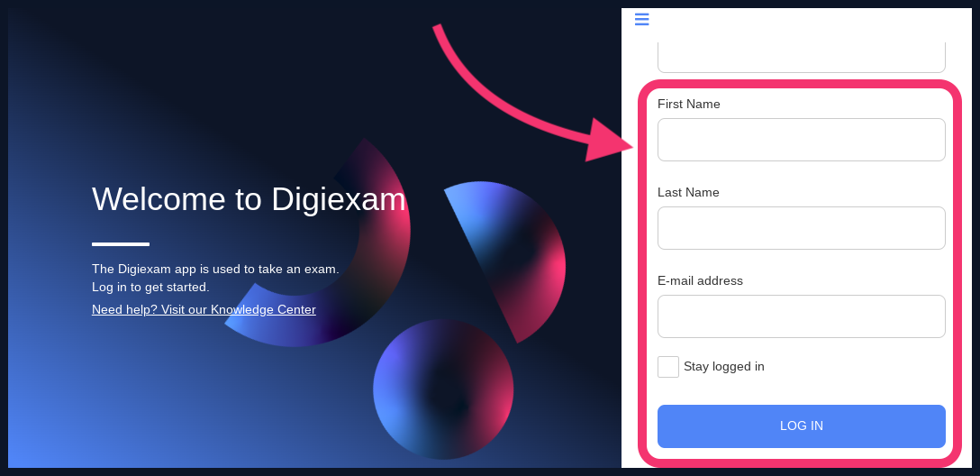The width and height of the screenshot is (980, 476).
Task: Click the E-mail address label text
Action: pyautogui.click(x=700, y=281)
